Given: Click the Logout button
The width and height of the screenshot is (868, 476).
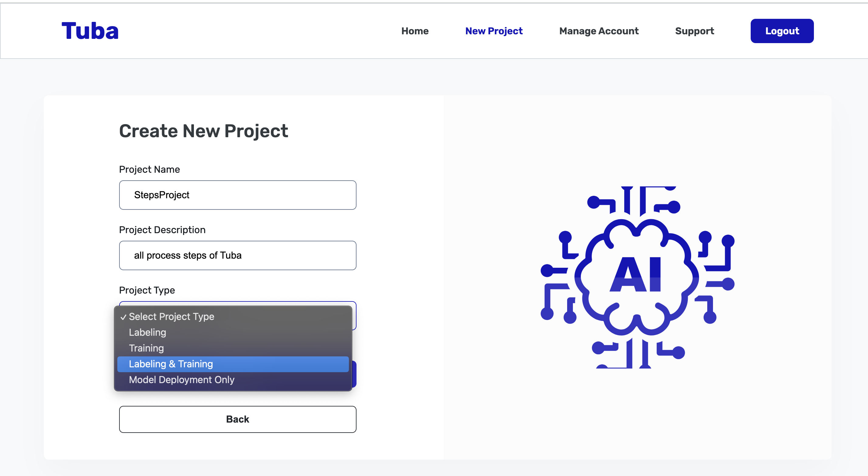Looking at the screenshot, I should pos(782,31).
